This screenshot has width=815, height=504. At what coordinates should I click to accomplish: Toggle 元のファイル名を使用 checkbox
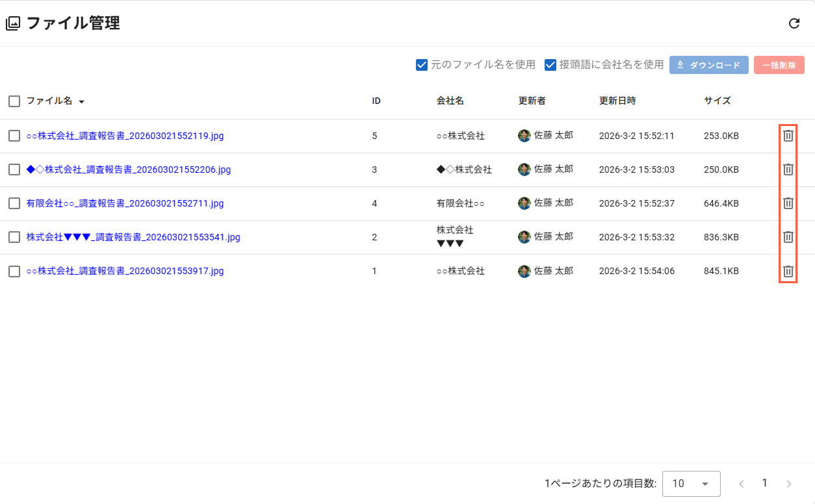coord(422,65)
